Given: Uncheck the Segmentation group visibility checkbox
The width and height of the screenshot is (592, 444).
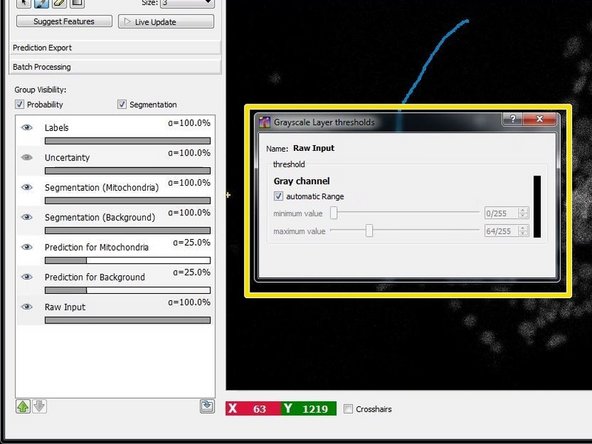Looking at the screenshot, I should point(122,104).
